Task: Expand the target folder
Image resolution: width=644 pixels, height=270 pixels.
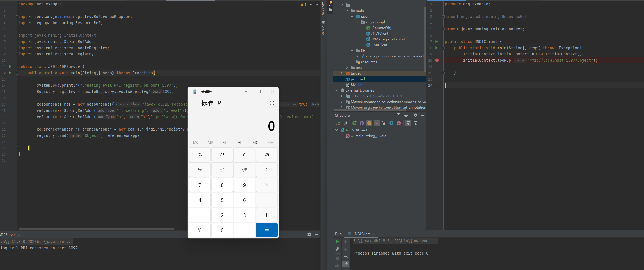Action: click(x=342, y=73)
